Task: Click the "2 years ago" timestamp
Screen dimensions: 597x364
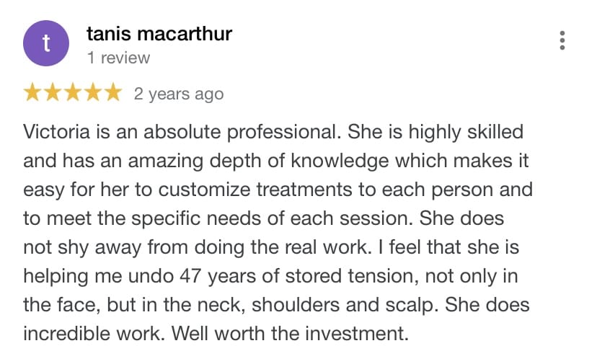Action: 179,94
